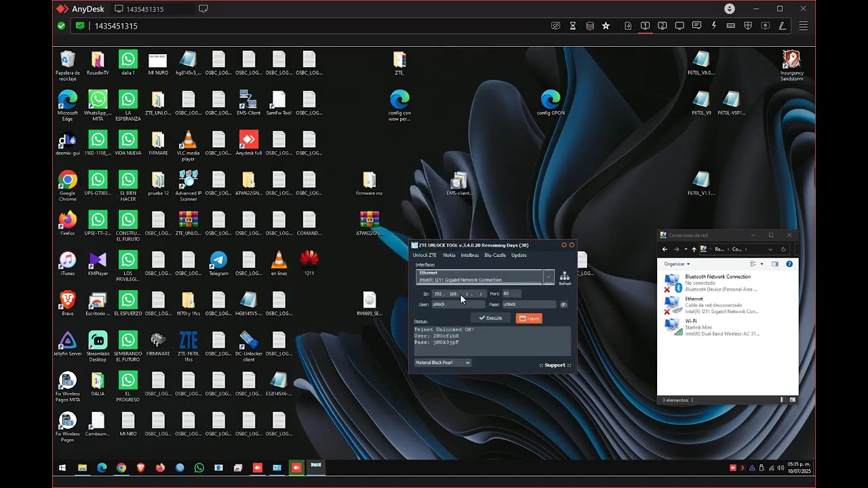Select the Wi-Fi Starlink Mini adapter

tap(711, 327)
